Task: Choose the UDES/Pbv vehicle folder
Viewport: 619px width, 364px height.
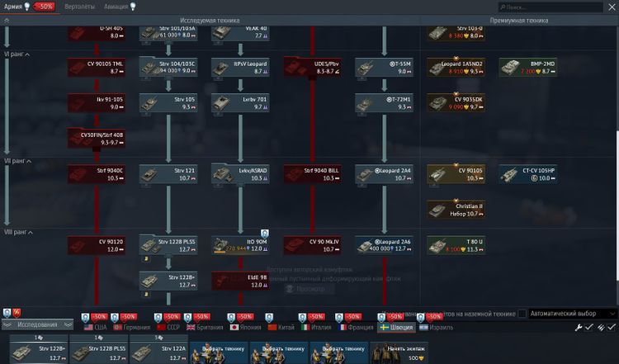Action: coord(313,67)
